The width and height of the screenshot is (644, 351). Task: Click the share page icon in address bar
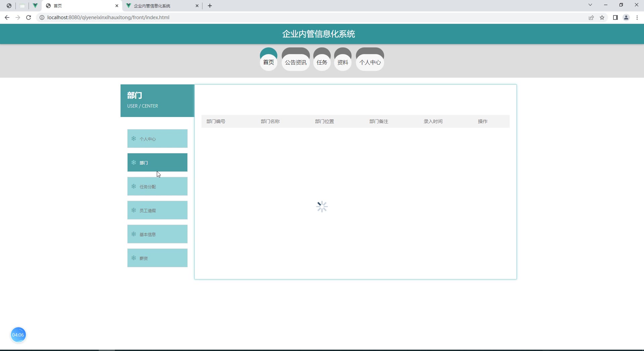click(x=591, y=17)
